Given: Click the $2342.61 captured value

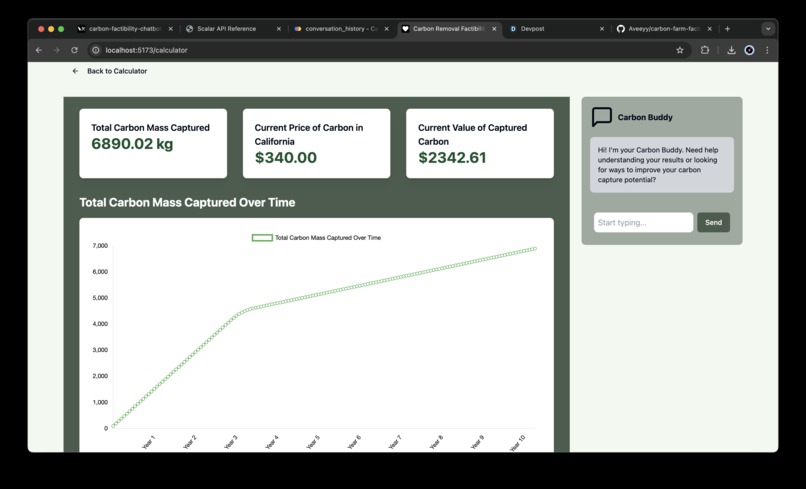Looking at the screenshot, I should 452,157.
